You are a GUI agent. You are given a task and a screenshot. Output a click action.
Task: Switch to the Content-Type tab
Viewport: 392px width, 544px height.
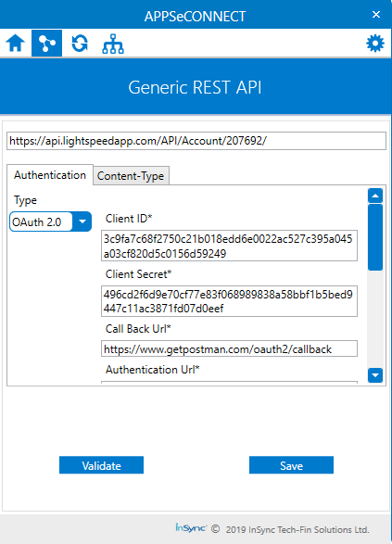coord(131,176)
